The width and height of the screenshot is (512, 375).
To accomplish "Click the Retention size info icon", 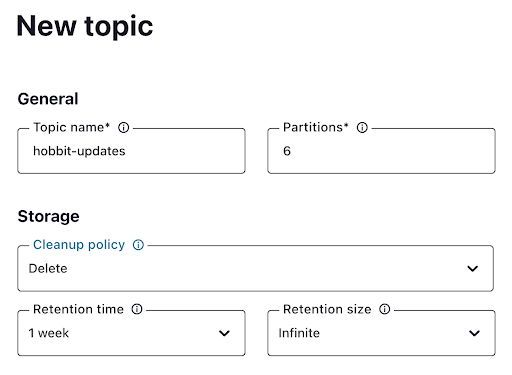I will coord(384,309).
